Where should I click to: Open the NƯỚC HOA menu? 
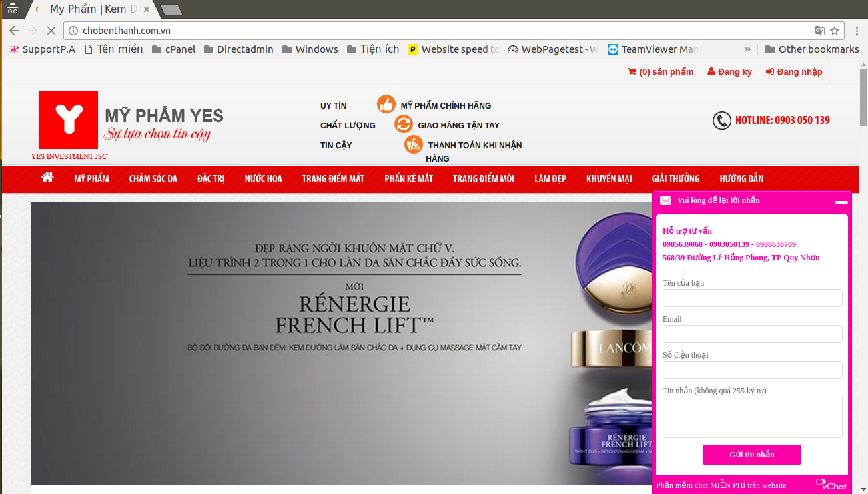264,179
